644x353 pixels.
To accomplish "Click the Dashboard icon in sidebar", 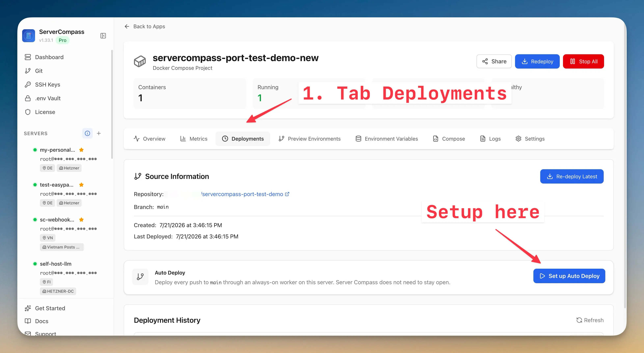I will point(28,57).
